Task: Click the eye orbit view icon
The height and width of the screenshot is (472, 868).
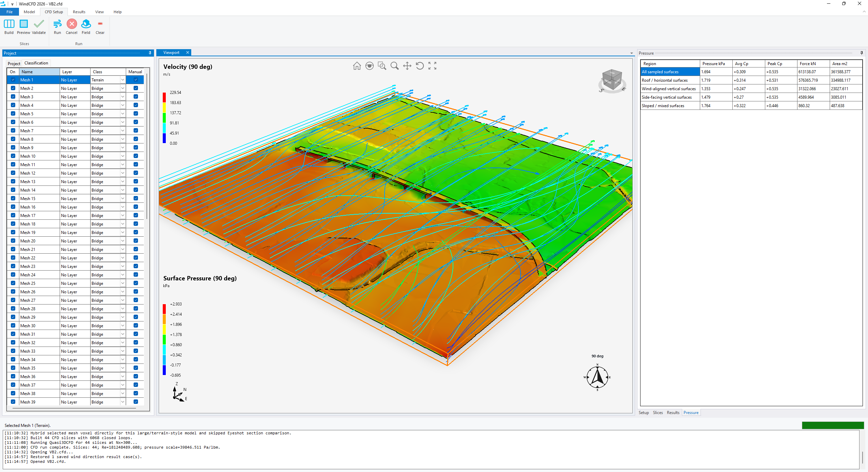Action: click(370, 66)
